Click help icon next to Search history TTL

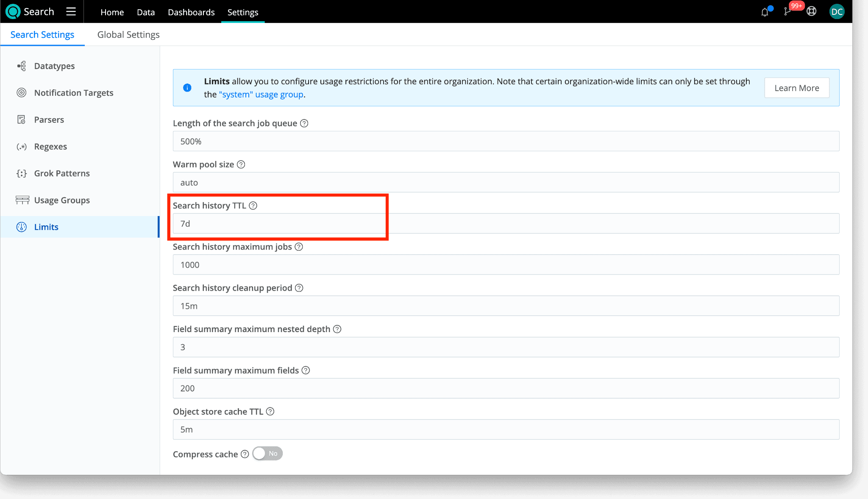(x=253, y=205)
